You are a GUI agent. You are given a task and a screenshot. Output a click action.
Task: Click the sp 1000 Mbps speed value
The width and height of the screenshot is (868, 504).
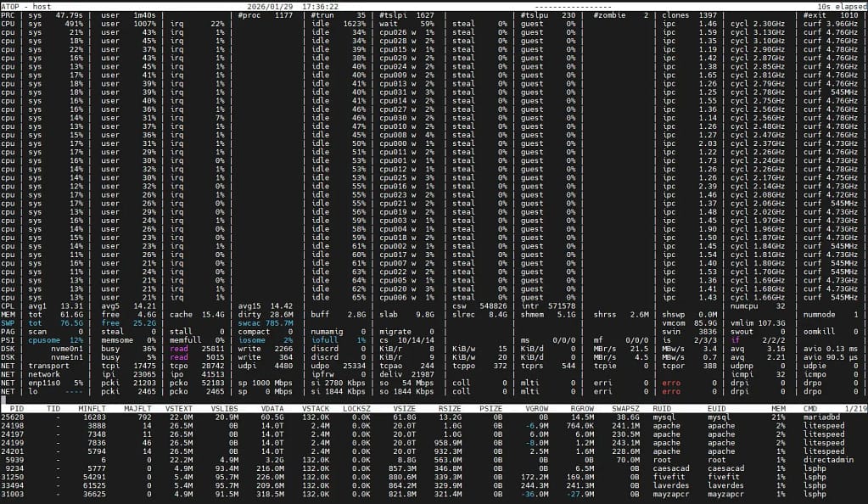click(x=266, y=384)
